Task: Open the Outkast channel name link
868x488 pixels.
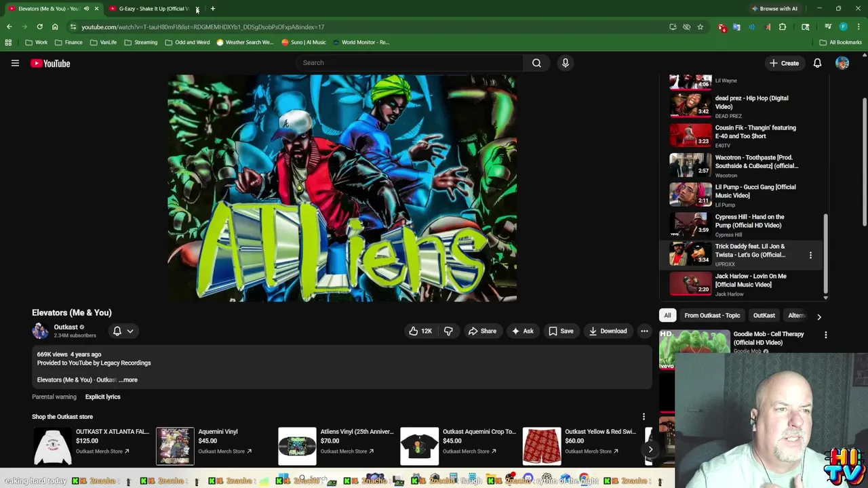Action: 66,327
